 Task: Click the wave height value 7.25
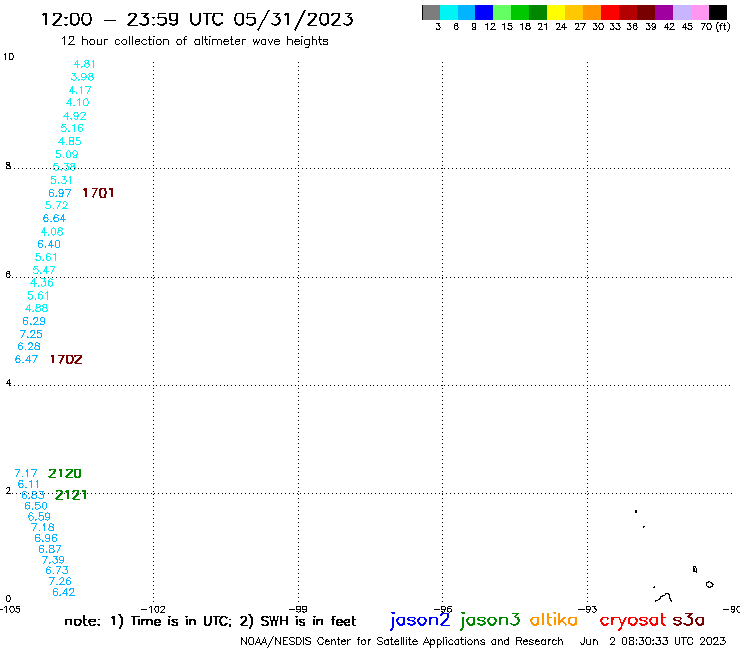[x=31, y=334]
